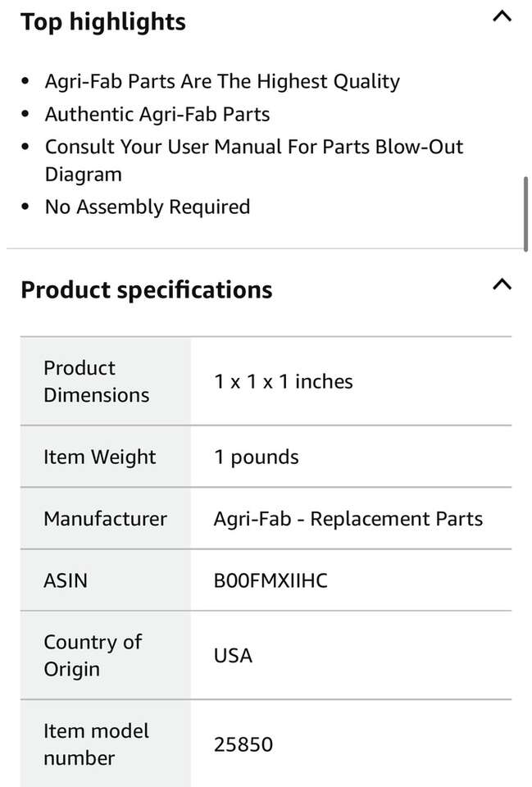
Task: Collapse the Top highlights section chevron
Action: point(502,16)
